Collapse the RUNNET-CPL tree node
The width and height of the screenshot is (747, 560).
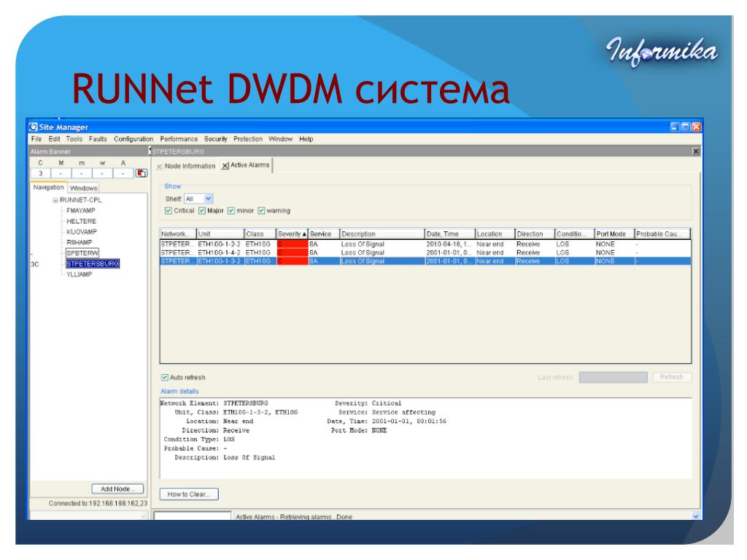(55, 201)
